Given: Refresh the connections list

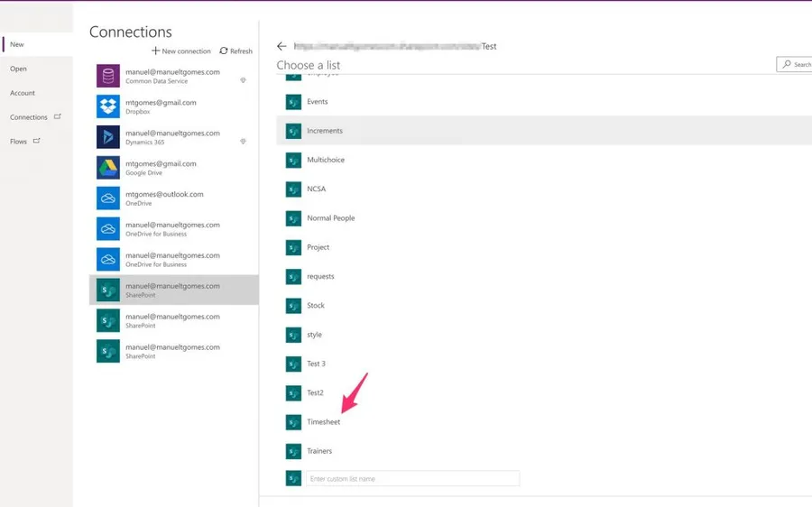Looking at the screenshot, I should (236, 51).
